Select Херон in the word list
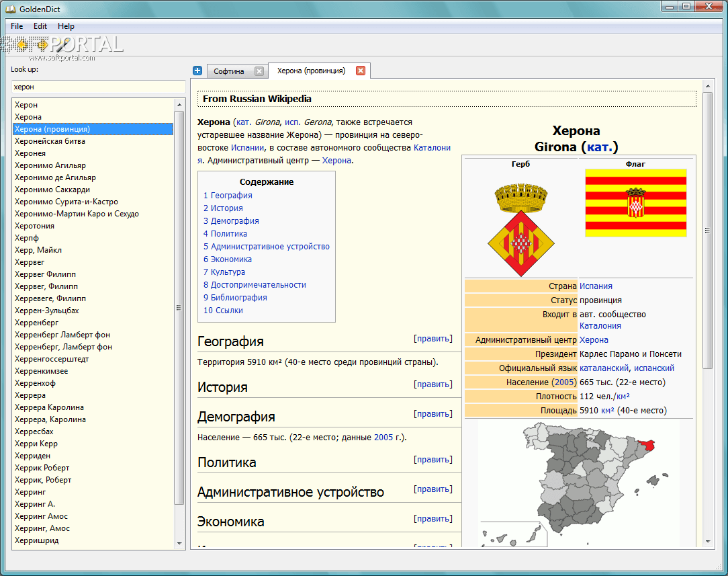The width and height of the screenshot is (728, 576). click(93, 105)
